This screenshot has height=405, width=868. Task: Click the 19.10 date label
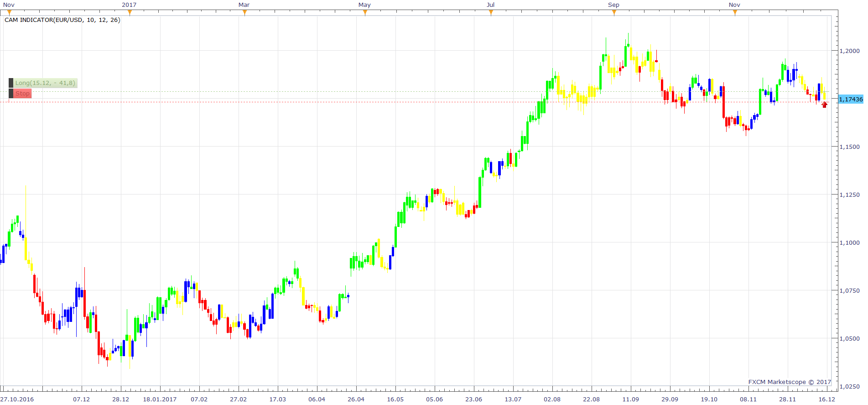pos(709,399)
